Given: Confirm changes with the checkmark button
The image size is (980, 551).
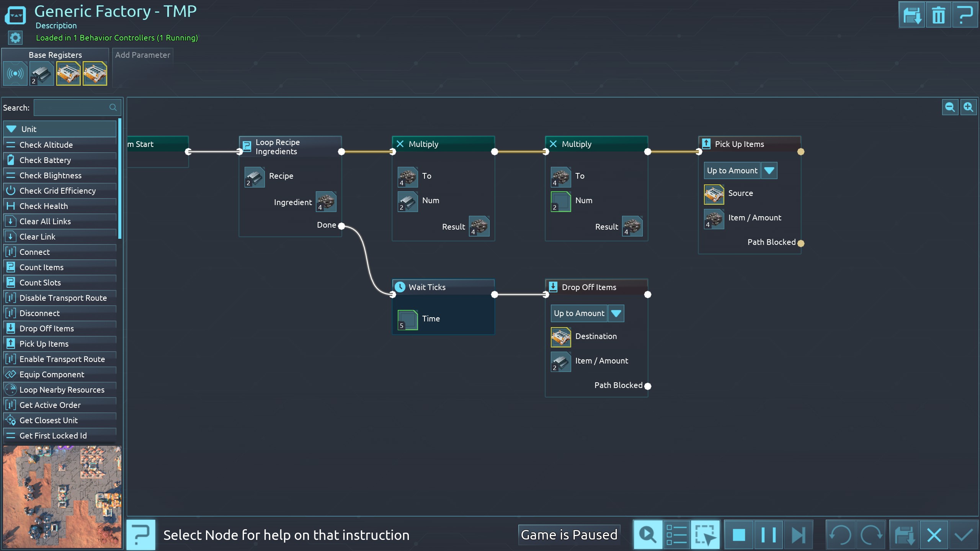Looking at the screenshot, I should point(963,535).
